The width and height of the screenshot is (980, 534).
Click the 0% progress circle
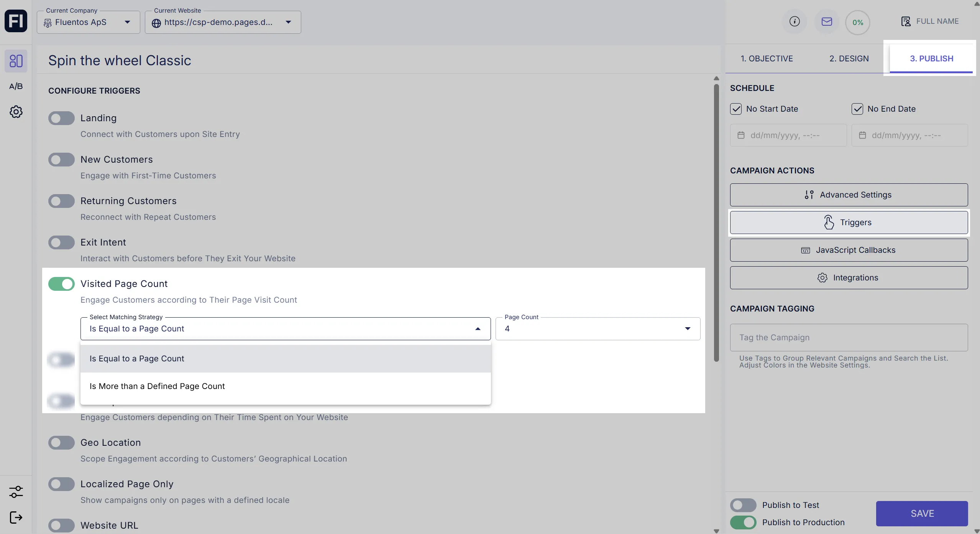tap(857, 23)
